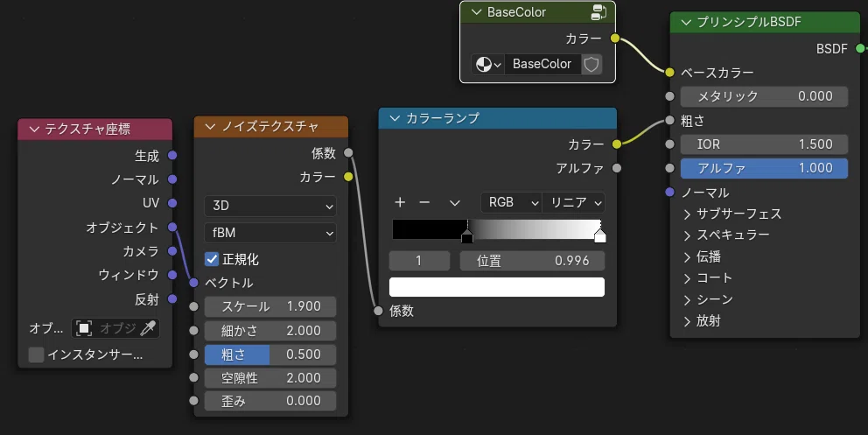Click the カメラ output socket

pyautogui.click(x=172, y=251)
